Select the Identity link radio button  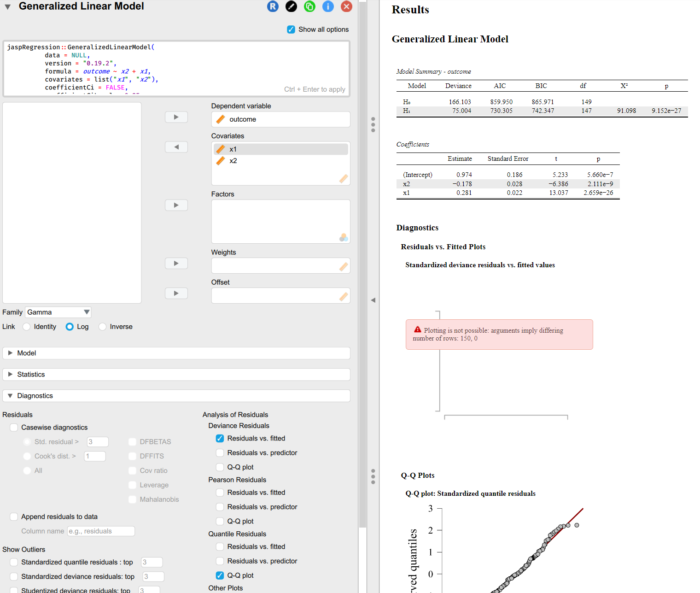click(27, 327)
